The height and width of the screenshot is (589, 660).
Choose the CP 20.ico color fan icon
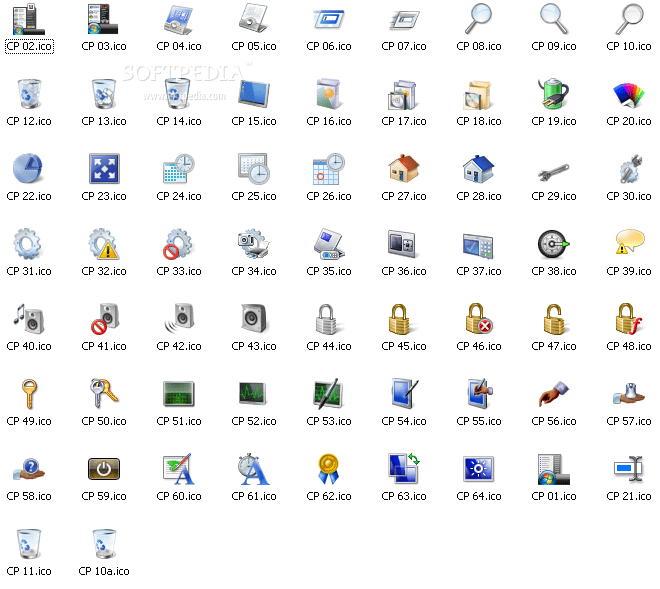point(629,95)
